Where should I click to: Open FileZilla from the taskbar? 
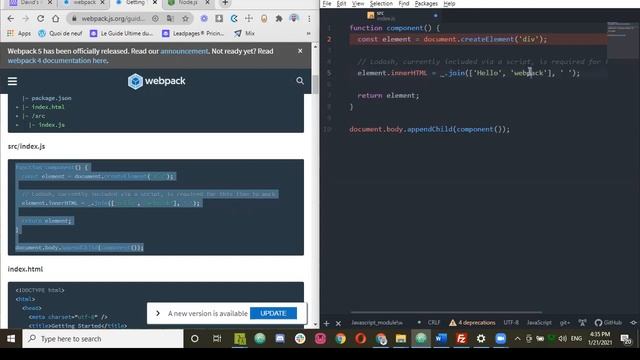[x=461, y=339]
